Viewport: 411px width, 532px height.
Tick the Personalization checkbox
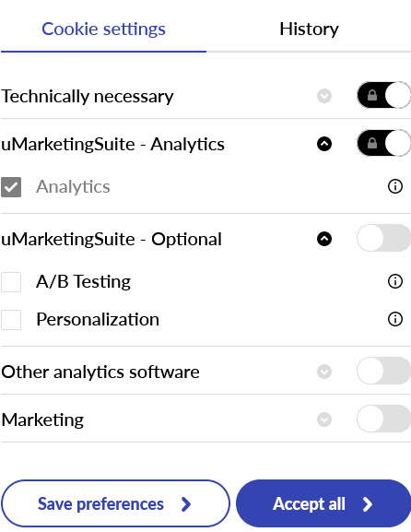11,320
